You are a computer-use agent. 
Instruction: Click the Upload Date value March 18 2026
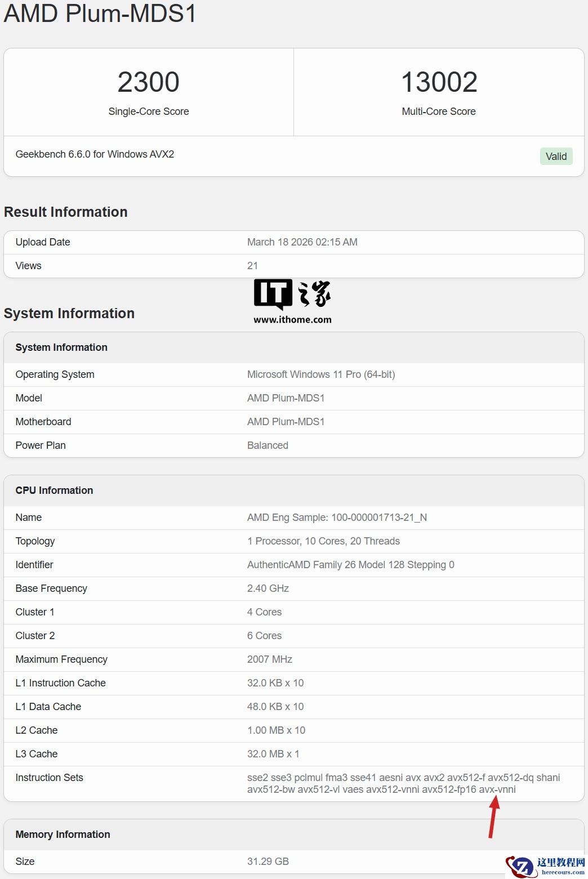click(302, 242)
